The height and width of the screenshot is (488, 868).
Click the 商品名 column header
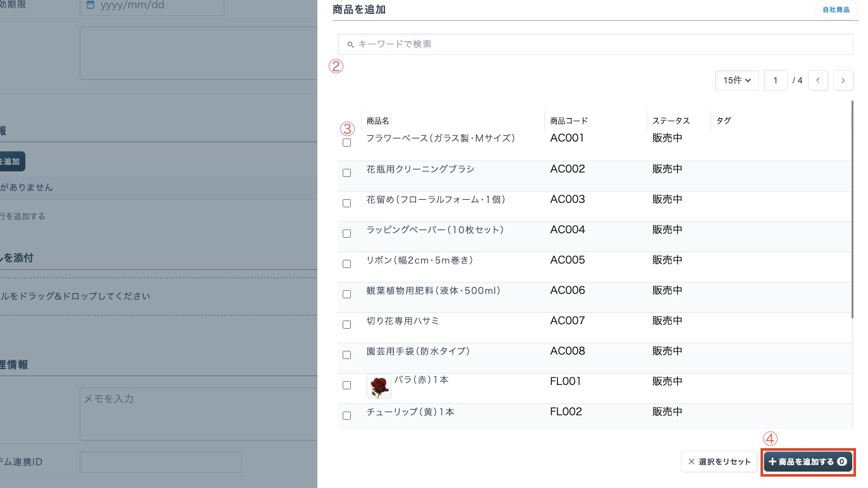click(377, 121)
